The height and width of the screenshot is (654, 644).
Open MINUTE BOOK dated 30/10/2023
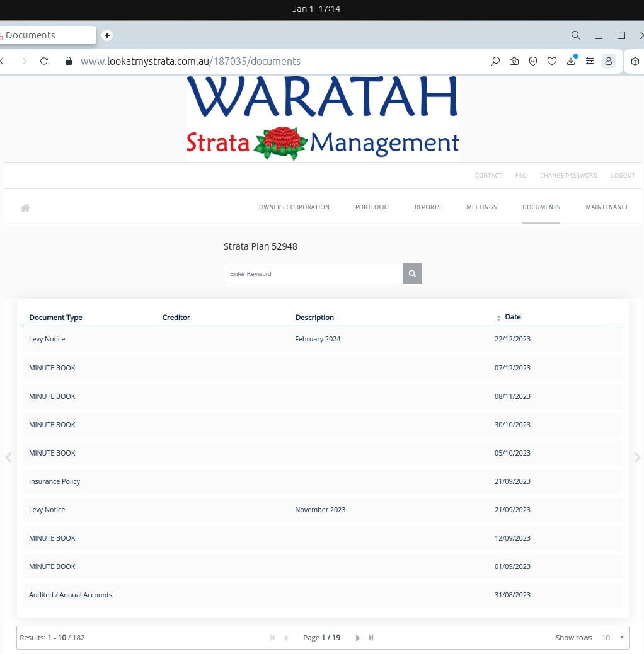(x=323, y=425)
